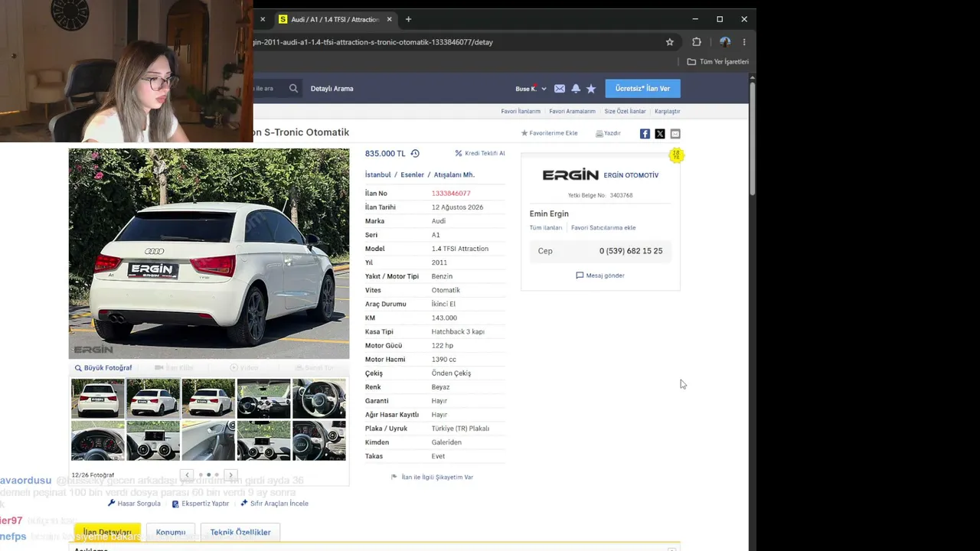Open a new browser tab

(408, 19)
